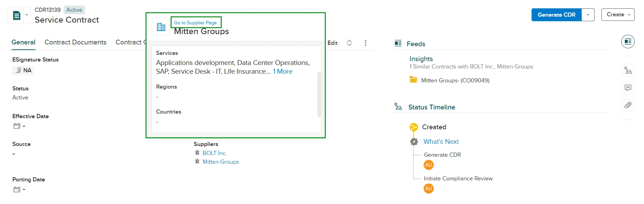Open the Create dropdown menu

[x=618, y=15]
